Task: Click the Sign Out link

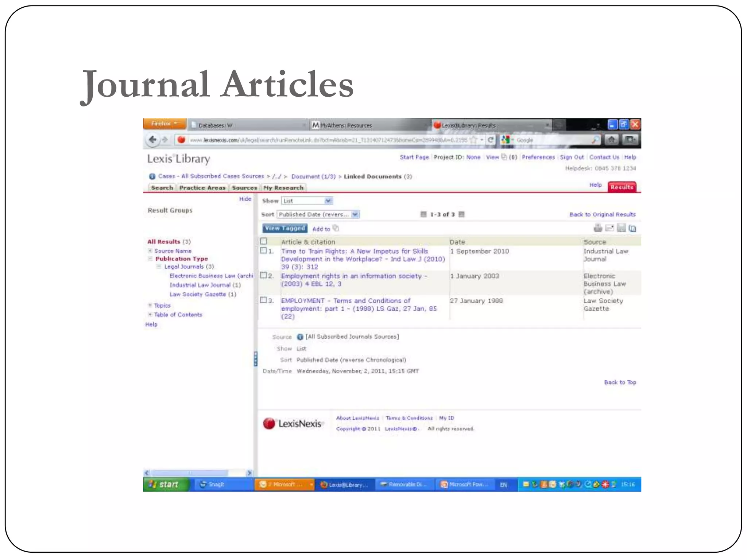Action: [x=572, y=157]
